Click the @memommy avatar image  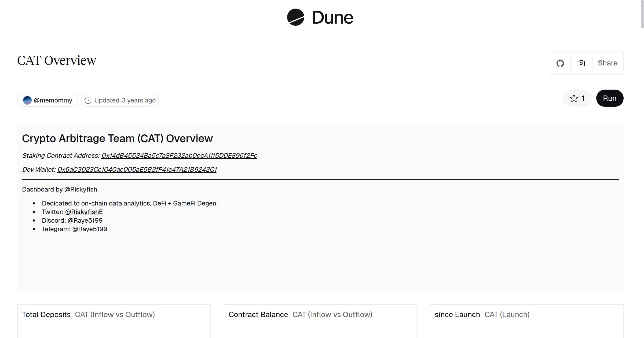click(x=27, y=100)
